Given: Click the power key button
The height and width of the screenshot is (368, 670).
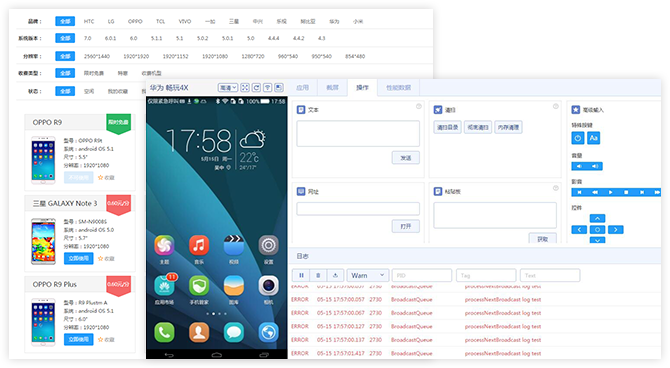Looking at the screenshot, I should click(578, 138).
